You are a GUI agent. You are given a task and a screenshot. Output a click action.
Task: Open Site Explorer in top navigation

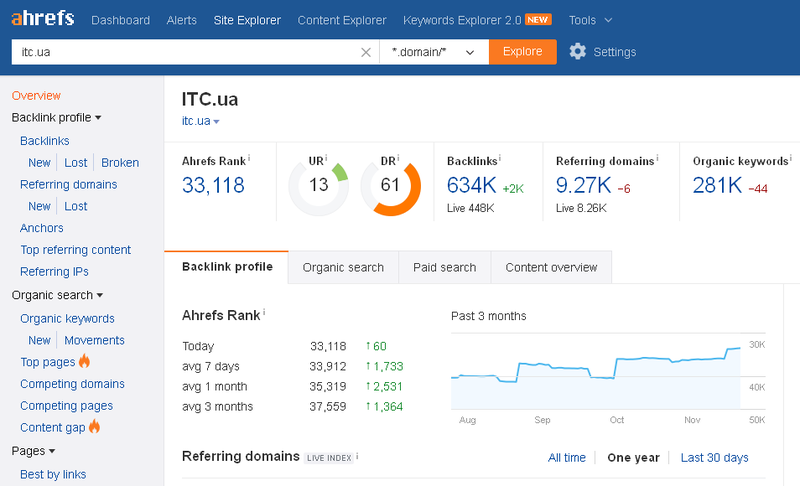tap(247, 20)
